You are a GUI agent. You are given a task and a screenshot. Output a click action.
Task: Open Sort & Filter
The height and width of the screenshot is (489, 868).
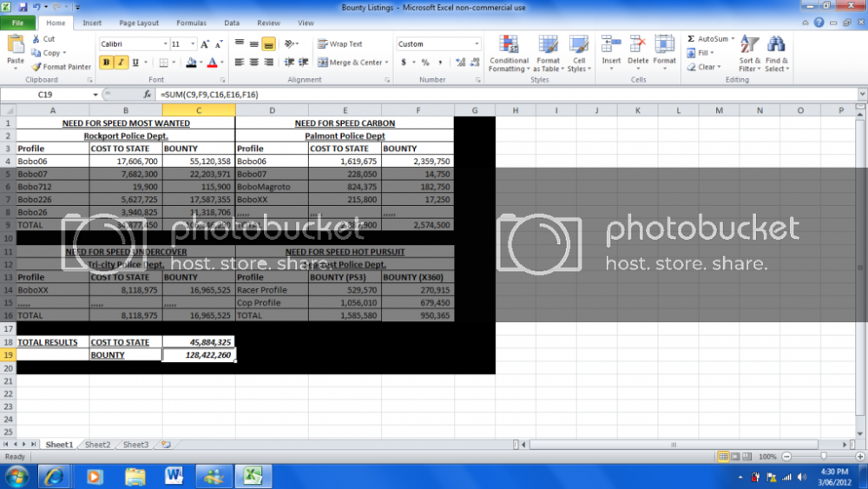click(x=750, y=54)
